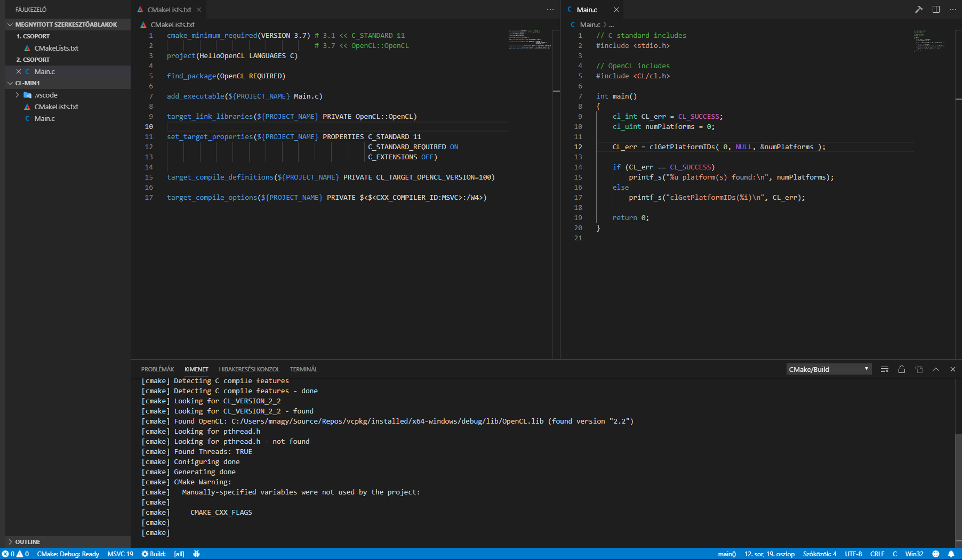
Task: Open Main.c in CL-MIN1 folder
Action: pyautogui.click(x=45, y=118)
